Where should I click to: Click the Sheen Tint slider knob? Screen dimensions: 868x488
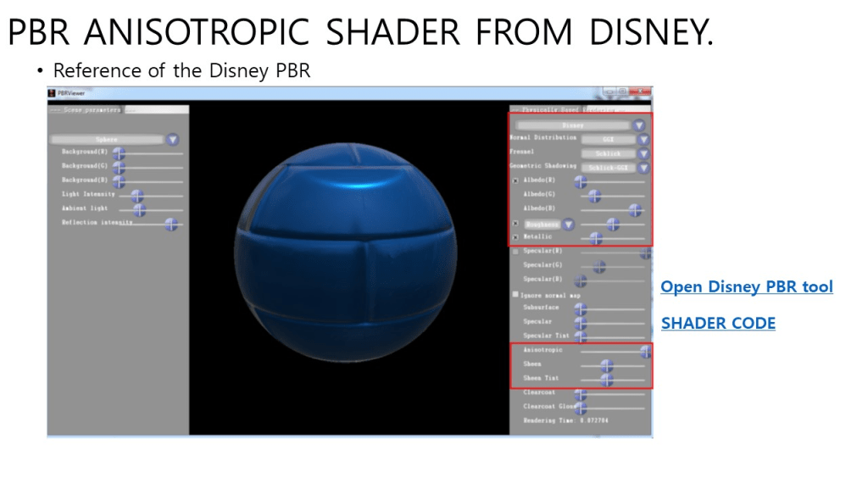606,380
